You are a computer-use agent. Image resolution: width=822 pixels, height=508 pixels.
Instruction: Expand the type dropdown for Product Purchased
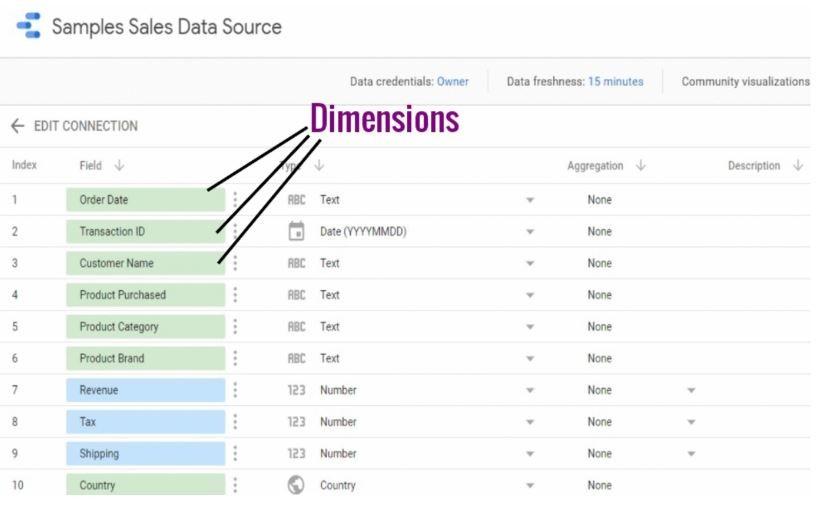530,295
